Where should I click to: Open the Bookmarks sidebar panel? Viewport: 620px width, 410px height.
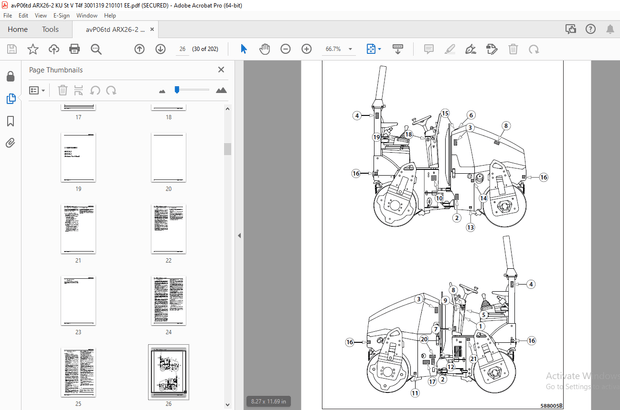(11, 121)
